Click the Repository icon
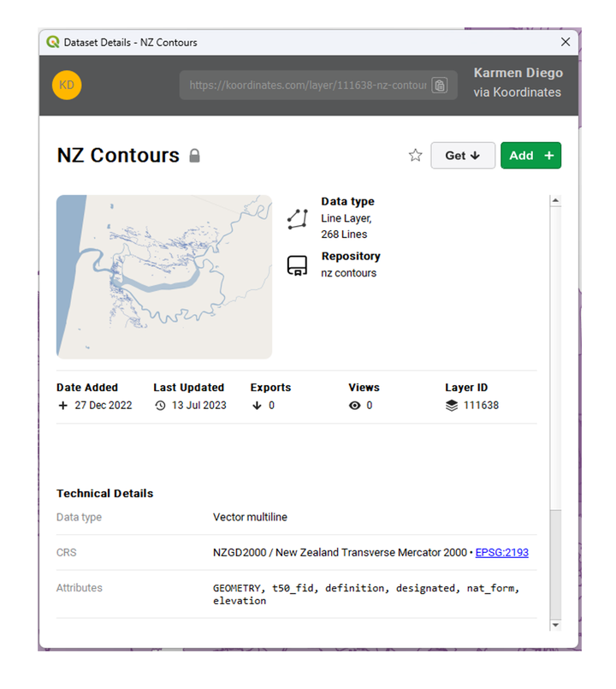 point(298,265)
